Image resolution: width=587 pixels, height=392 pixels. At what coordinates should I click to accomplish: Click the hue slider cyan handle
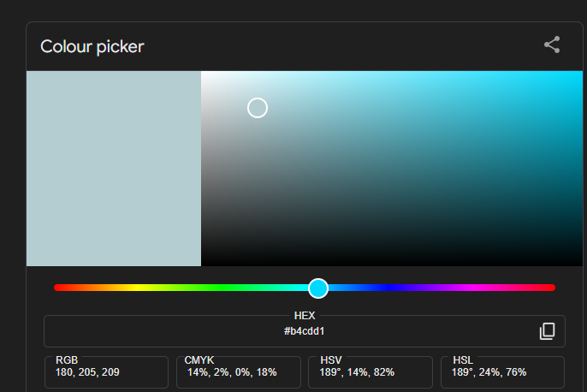pyautogui.click(x=318, y=288)
